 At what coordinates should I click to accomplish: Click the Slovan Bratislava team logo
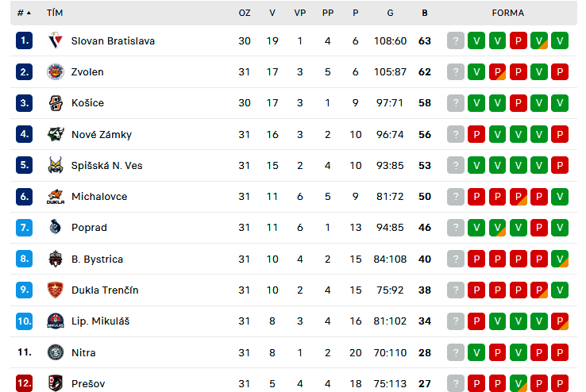click(56, 40)
